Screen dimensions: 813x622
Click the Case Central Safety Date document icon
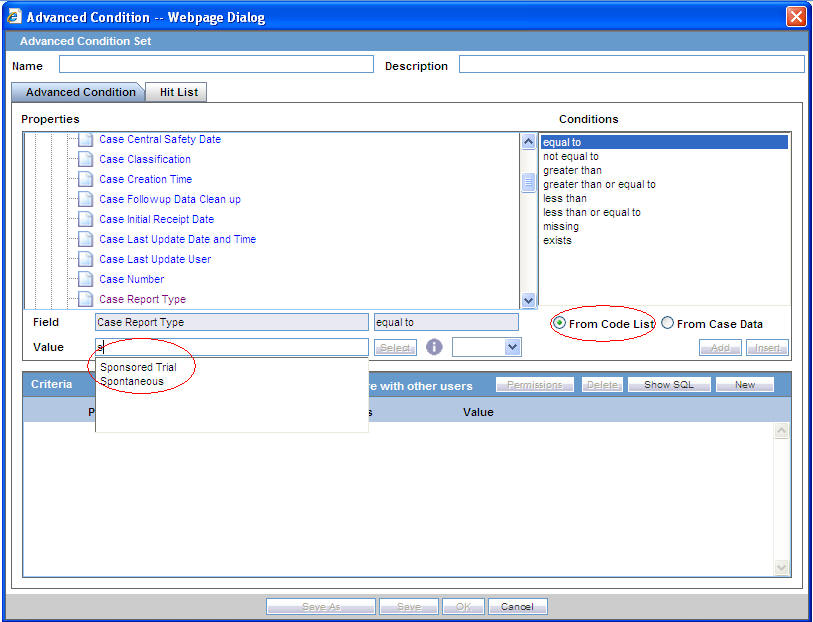tap(86, 139)
